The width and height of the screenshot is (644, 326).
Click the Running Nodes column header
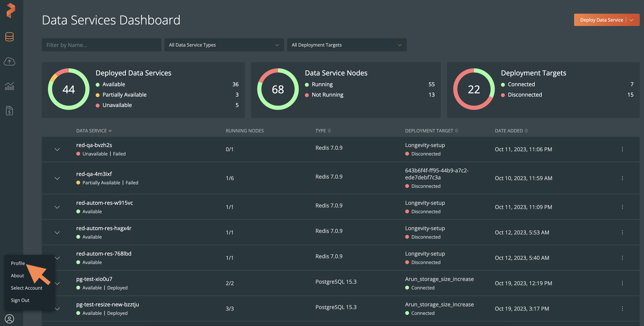[245, 131]
